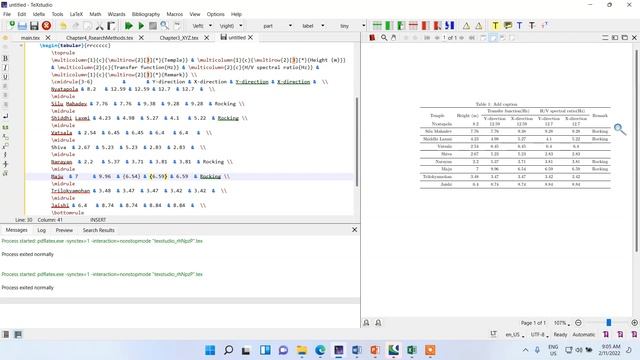Click the Open file icon
Screen dimensions: 640x360
(22, 26)
